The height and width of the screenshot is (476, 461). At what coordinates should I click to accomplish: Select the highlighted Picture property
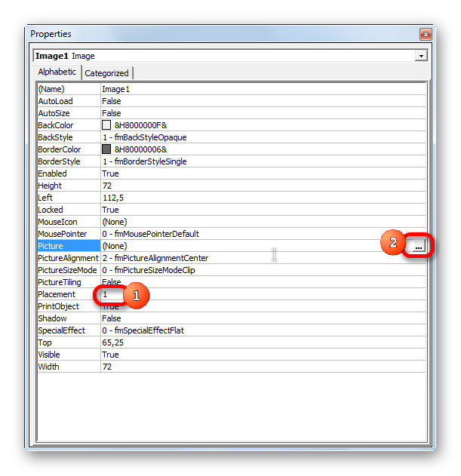click(x=69, y=246)
